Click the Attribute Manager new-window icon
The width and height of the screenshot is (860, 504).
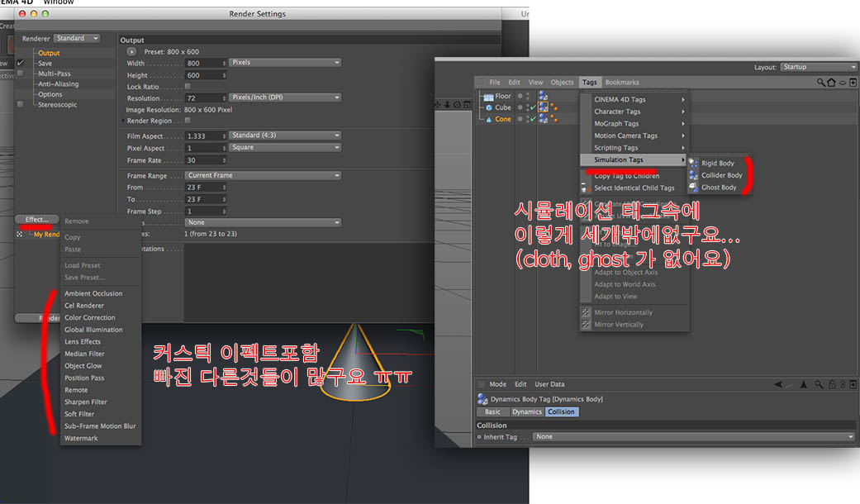click(853, 384)
